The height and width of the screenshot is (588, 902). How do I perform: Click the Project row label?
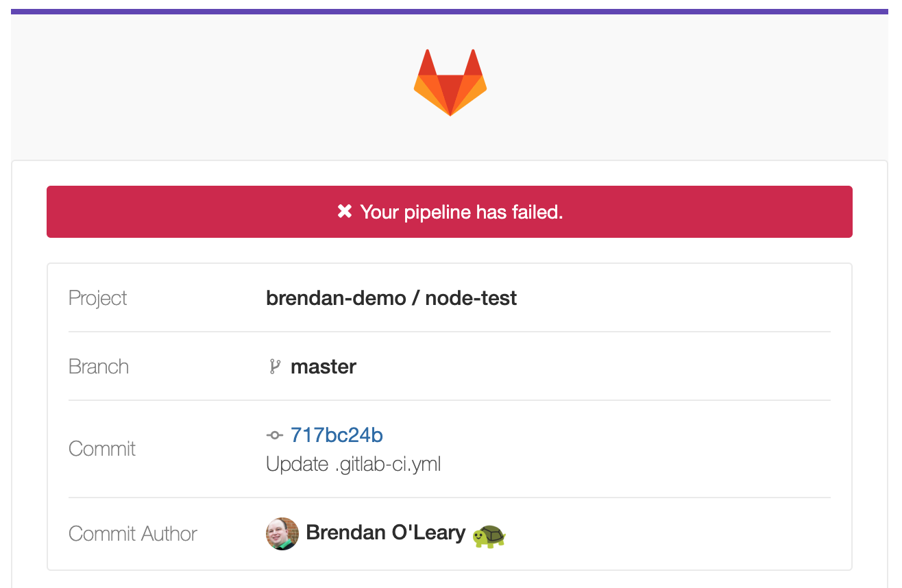(98, 298)
